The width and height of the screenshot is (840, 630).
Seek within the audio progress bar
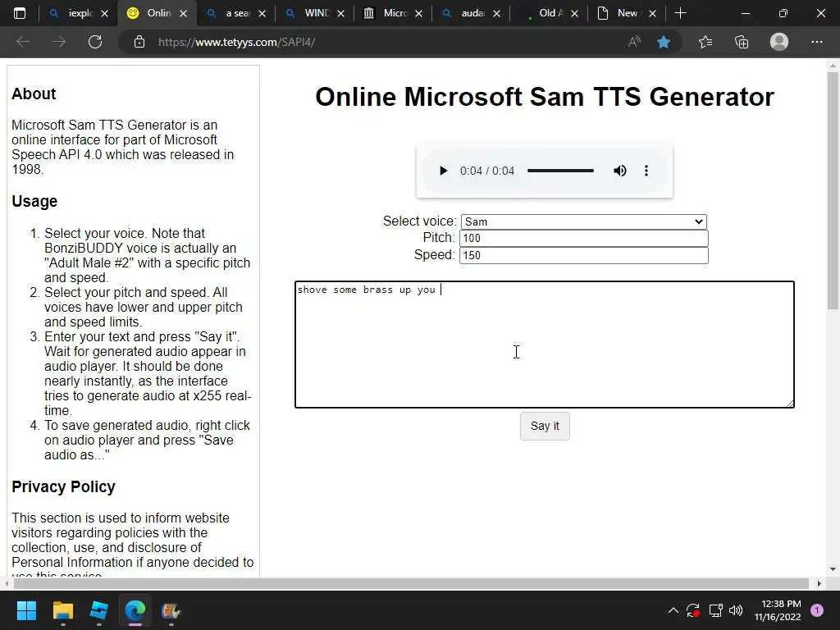560,171
